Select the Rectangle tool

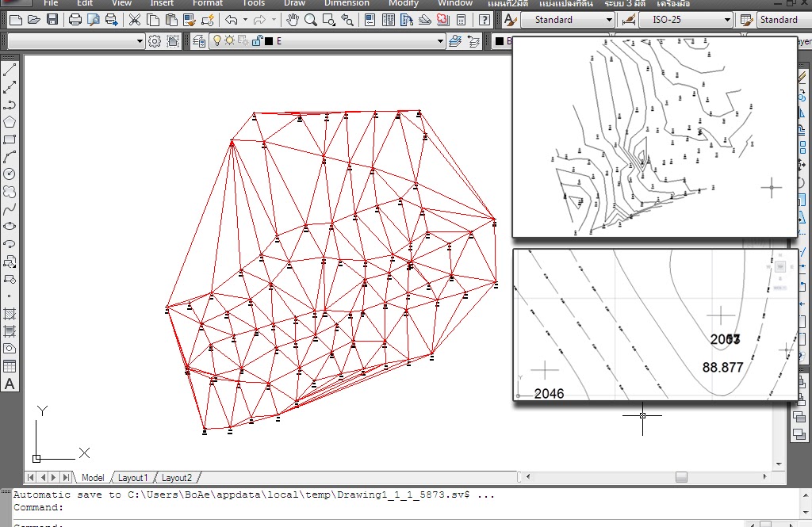pos(10,139)
